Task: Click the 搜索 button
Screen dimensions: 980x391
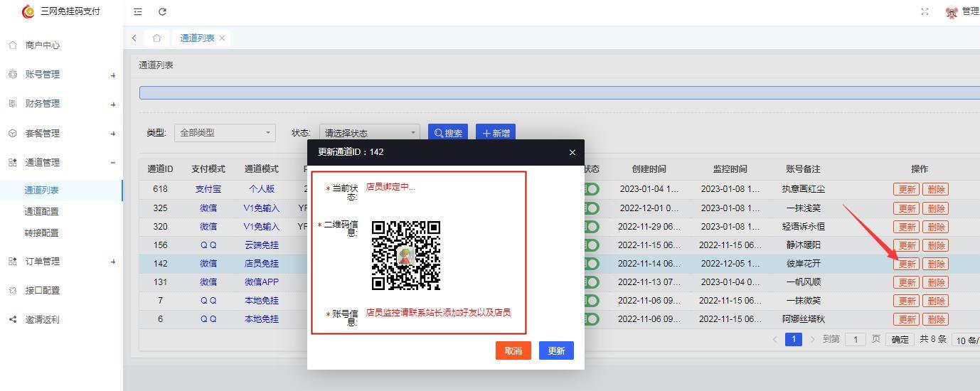Action: (448, 133)
